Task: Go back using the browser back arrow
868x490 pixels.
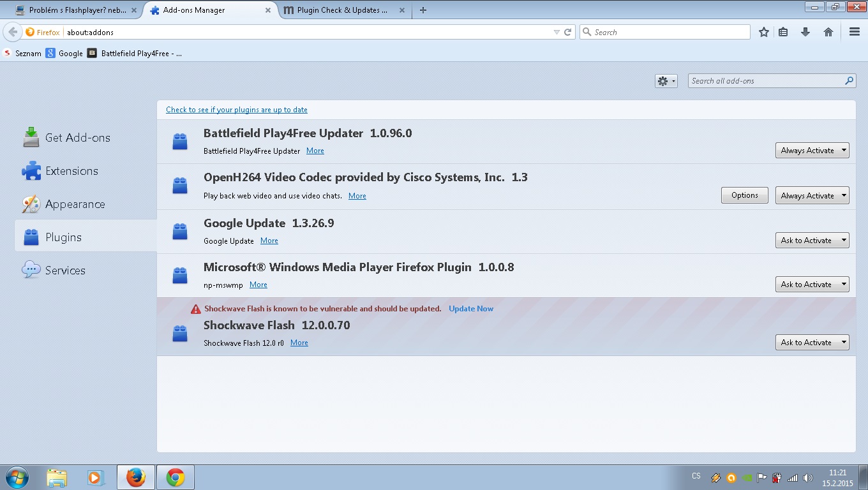Action: click(12, 32)
